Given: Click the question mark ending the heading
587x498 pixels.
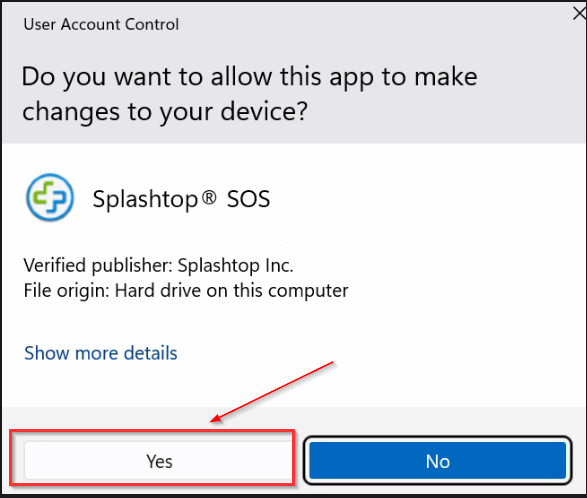Looking at the screenshot, I should 300,111.
